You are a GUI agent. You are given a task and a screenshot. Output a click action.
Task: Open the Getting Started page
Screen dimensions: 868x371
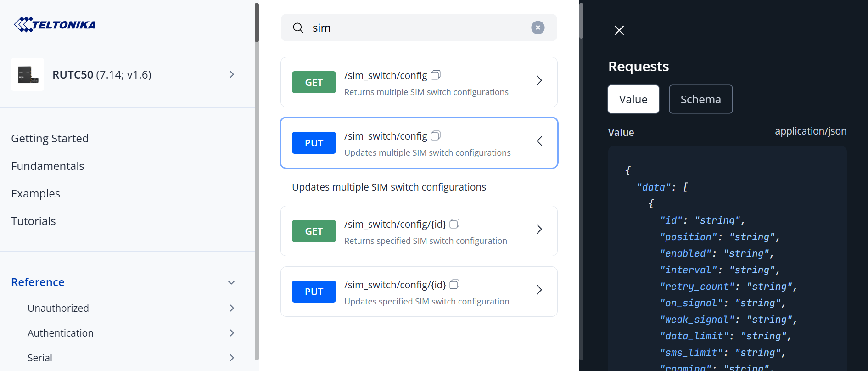coord(50,138)
